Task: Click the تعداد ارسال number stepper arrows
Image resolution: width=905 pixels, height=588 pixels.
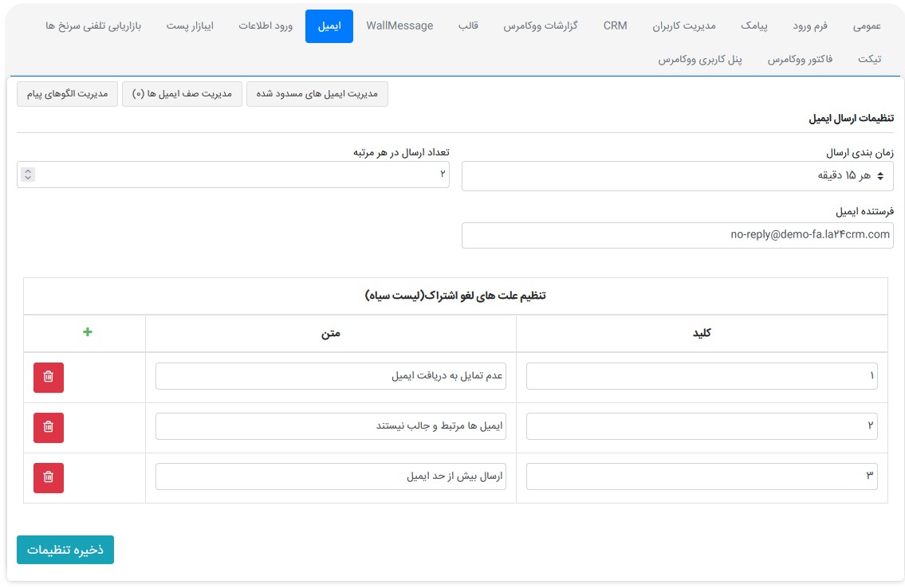Action: 29,174
